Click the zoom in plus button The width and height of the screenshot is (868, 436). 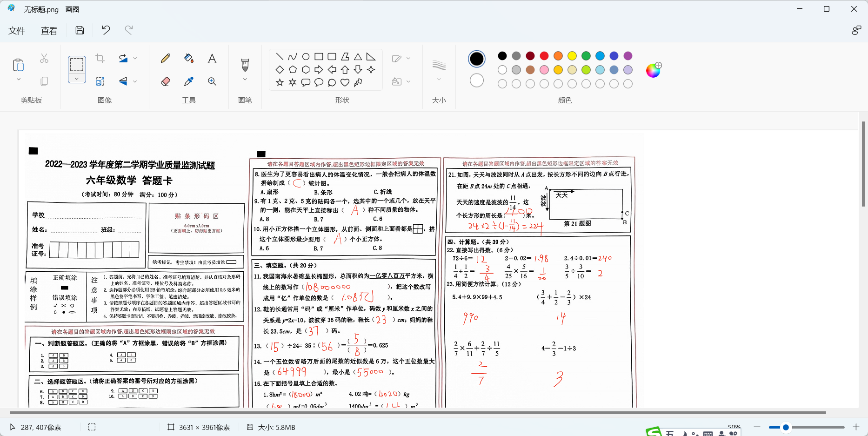856,427
